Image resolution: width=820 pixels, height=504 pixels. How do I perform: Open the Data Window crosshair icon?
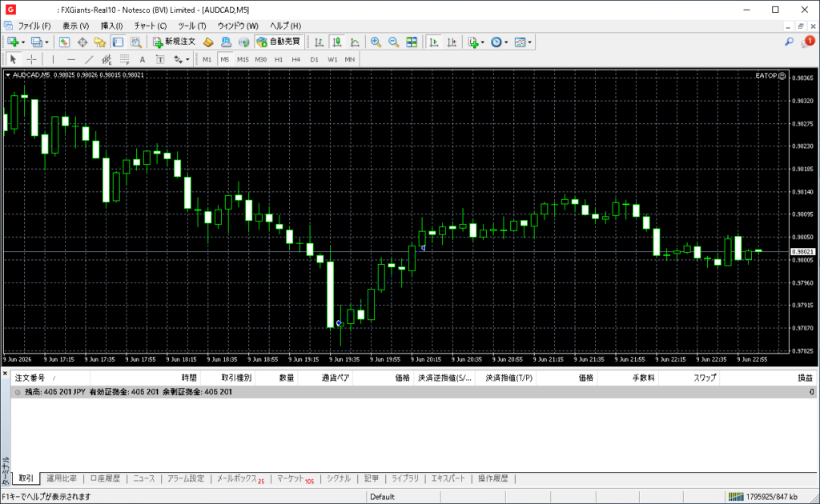[82, 42]
